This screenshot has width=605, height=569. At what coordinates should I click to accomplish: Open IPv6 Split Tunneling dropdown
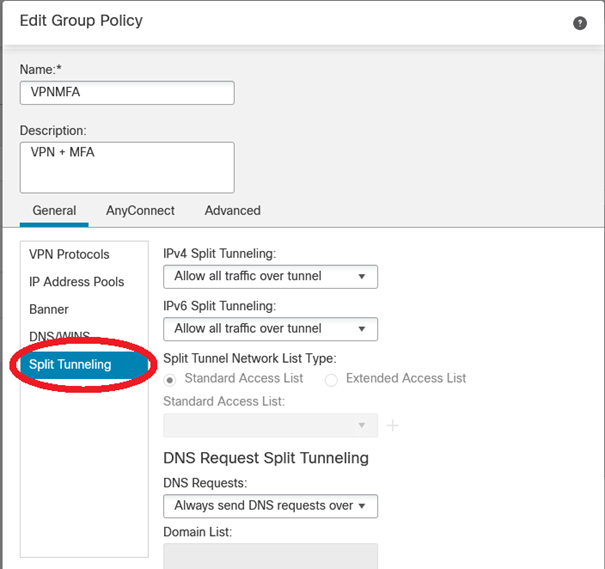(x=270, y=329)
